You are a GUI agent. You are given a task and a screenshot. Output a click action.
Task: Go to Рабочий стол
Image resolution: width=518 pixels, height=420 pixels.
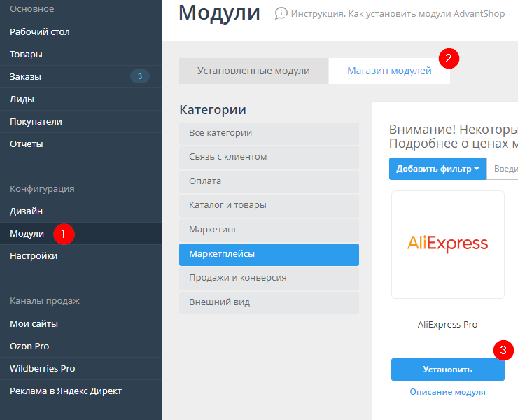point(40,31)
